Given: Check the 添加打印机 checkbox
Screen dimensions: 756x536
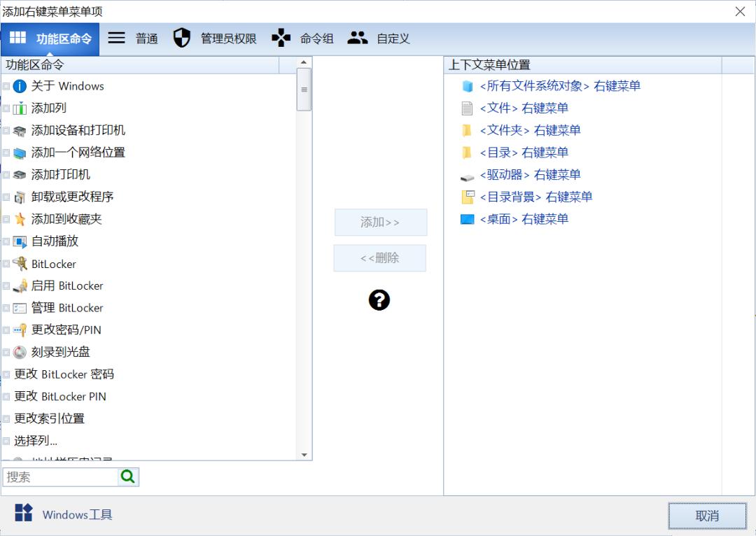Looking at the screenshot, I should click(x=6, y=174).
